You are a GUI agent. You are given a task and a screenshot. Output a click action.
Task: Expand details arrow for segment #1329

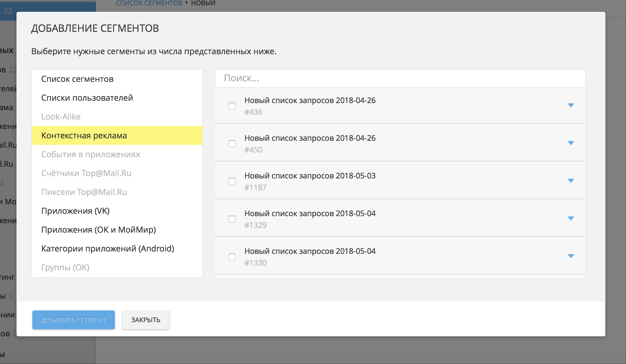pyautogui.click(x=571, y=219)
